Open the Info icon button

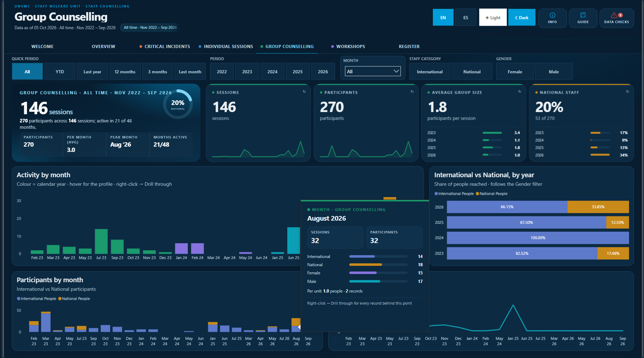(552, 18)
